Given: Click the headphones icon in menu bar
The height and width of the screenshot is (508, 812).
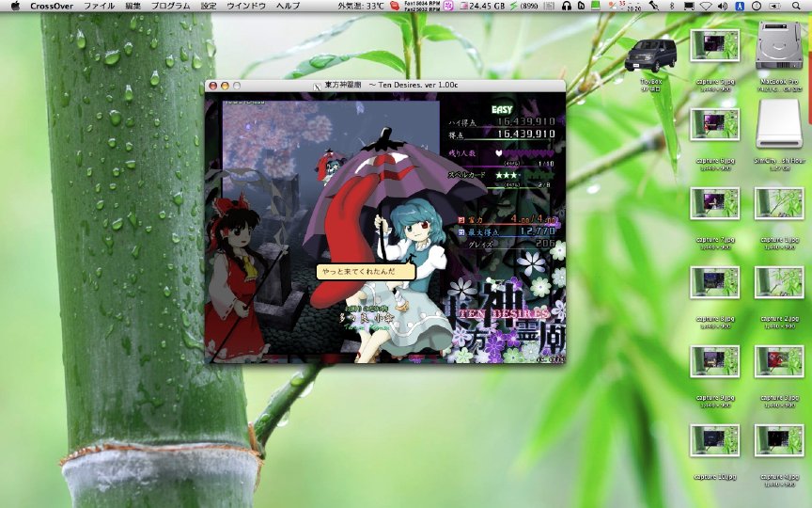Looking at the screenshot, I should (x=567, y=6).
